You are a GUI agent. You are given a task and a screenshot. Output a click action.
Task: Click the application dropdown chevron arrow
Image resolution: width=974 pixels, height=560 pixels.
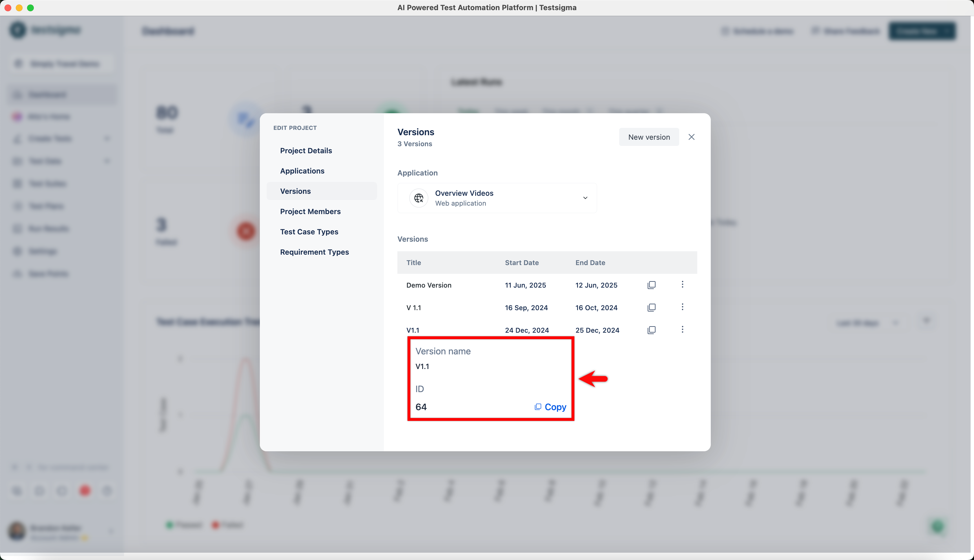click(x=585, y=198)
